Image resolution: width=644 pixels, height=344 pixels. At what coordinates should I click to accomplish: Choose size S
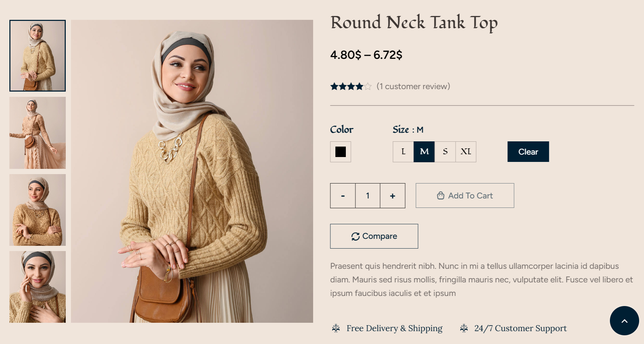(445, 152)
